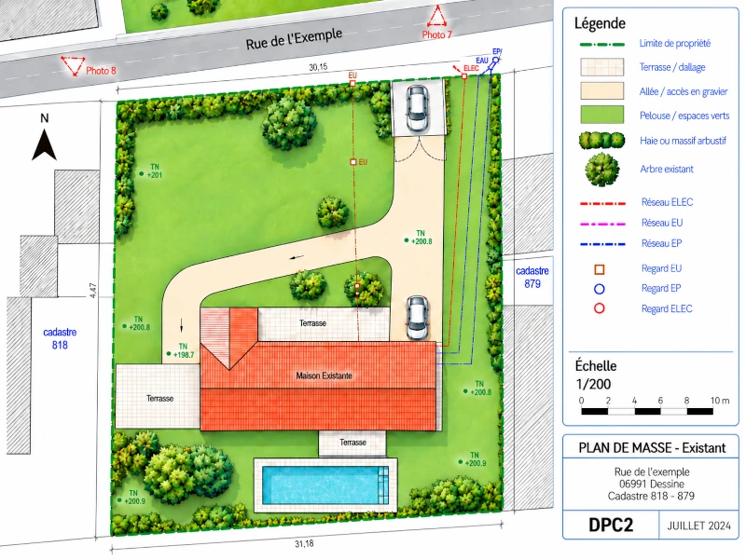This screenshot has height=560, width=746.
Task: Click the Allée gravel legend swatch
Action: pyautogui.click(x=601, y=90)
